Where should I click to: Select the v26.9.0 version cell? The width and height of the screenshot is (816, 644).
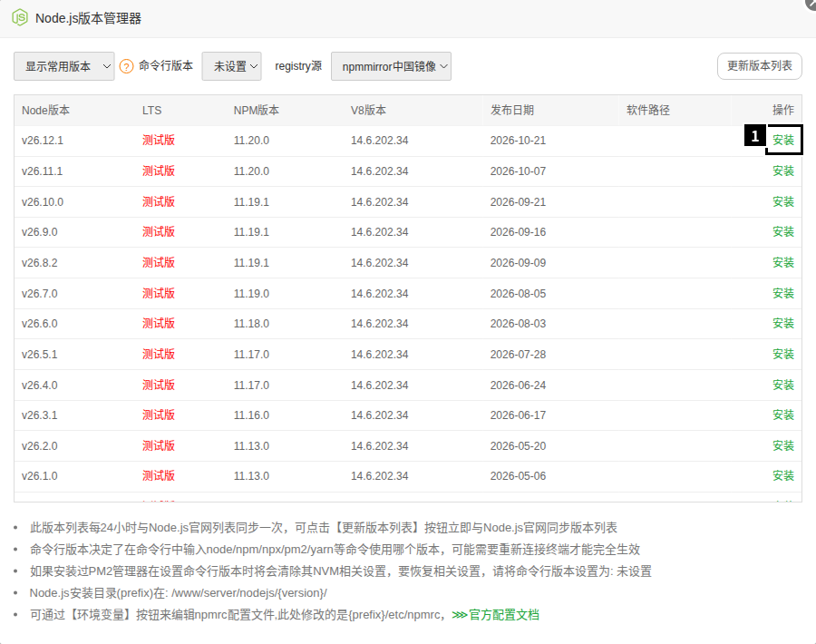point(40,232)
